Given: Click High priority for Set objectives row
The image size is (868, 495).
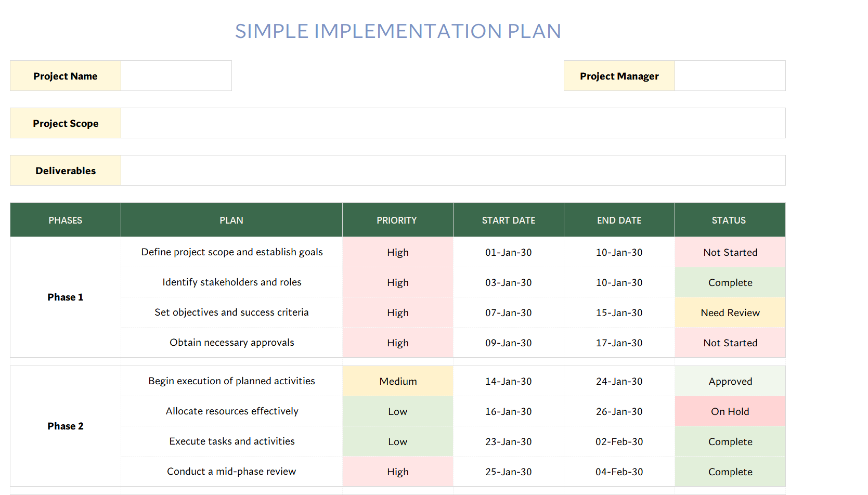Looking at the screenshot, I should click(x=398, y=312).
